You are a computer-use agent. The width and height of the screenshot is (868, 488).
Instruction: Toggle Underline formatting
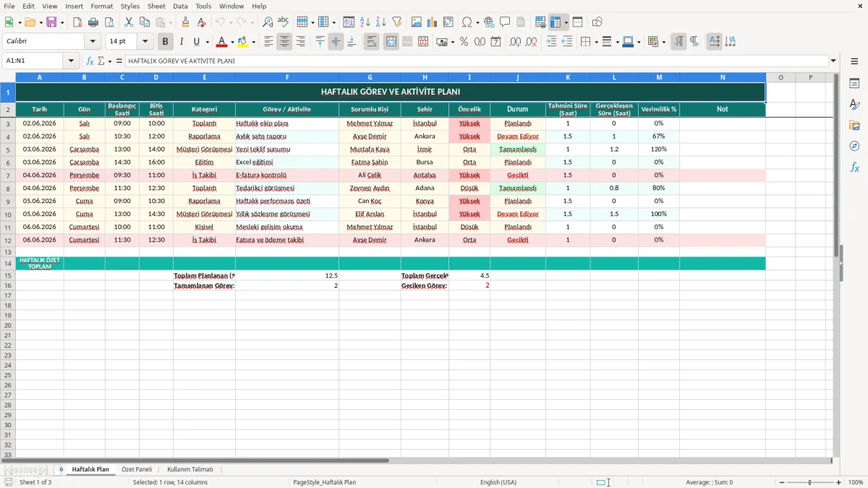[197, 42]
